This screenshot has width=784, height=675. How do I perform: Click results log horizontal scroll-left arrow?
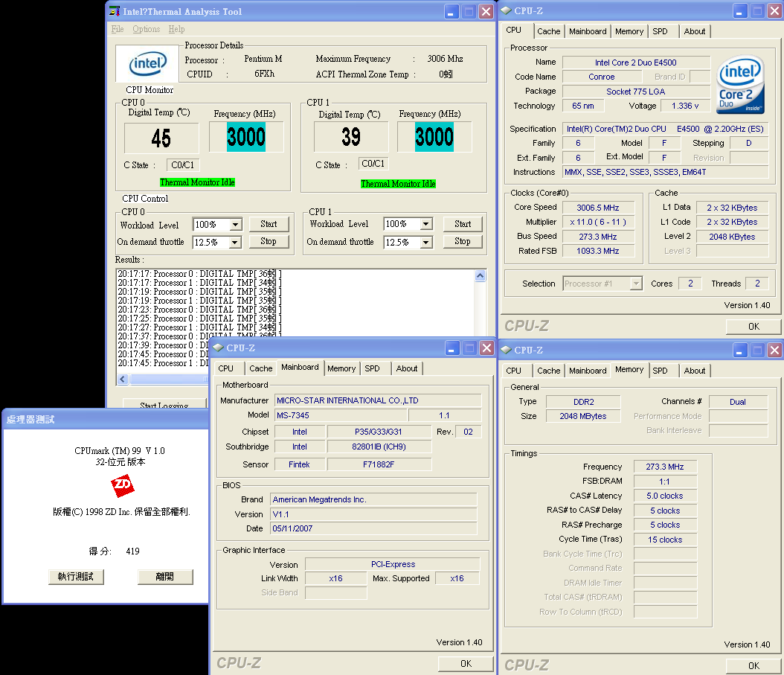coord(123,380)
